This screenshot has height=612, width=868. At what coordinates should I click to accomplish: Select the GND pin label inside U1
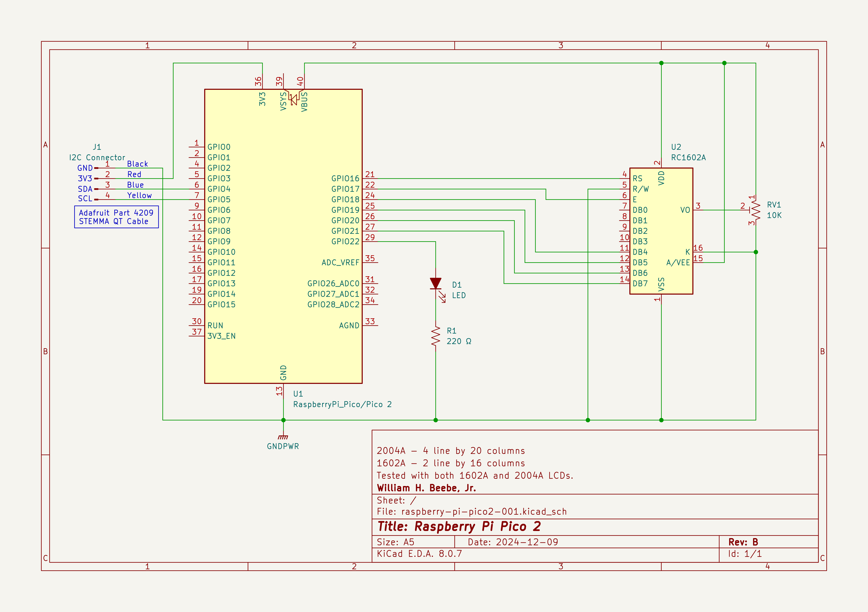point(283,373)
